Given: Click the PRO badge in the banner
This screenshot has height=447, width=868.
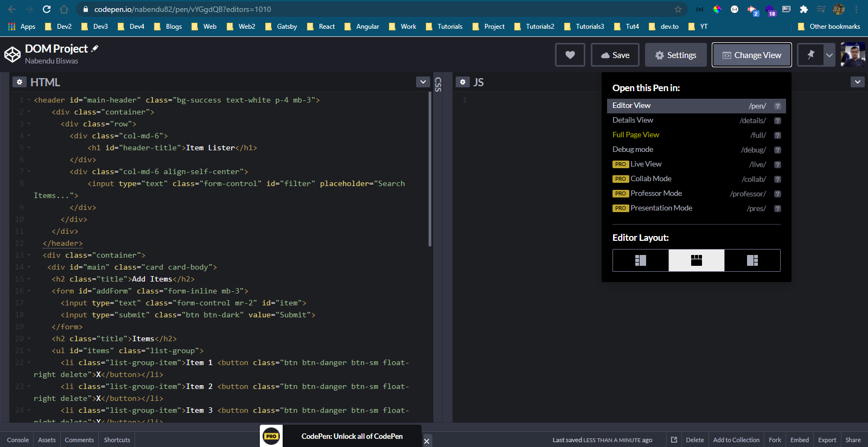Looking at the screenshot, I should (x=272, y=436).
